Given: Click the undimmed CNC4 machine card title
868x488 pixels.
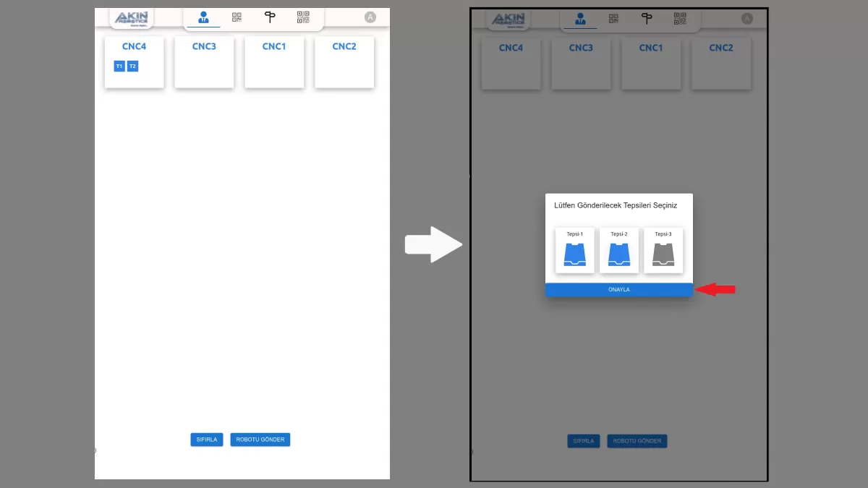Looking at the screenshot, I should [x=134, y=47].
